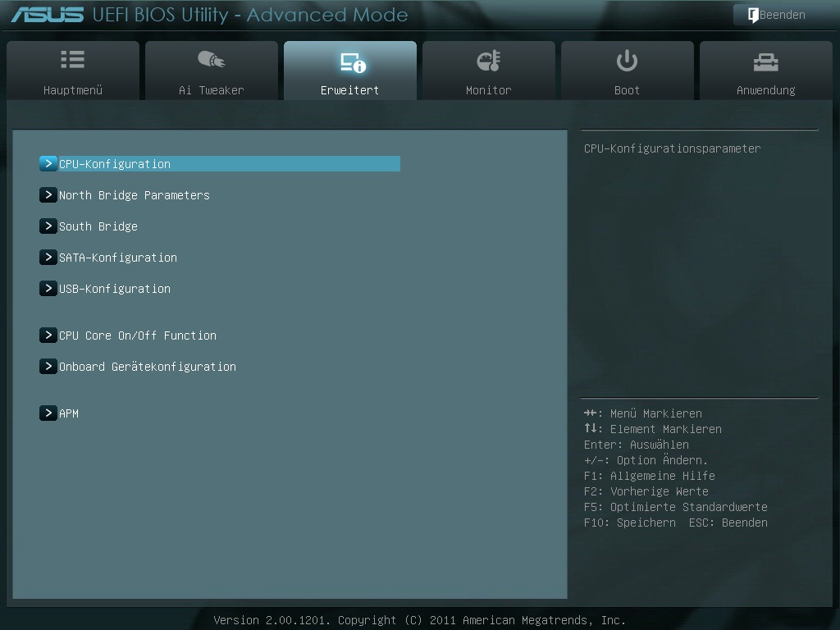Viewport: 840px width, 630px height.
Task: Select the Erweitert tab label
Action: [x=349, y=90]
